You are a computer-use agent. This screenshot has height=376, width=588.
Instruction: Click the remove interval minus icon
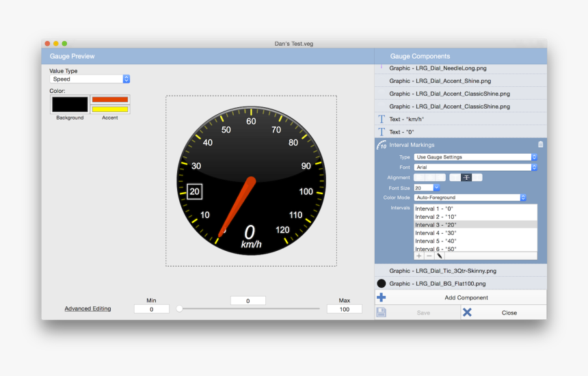[x=429, y=256]
